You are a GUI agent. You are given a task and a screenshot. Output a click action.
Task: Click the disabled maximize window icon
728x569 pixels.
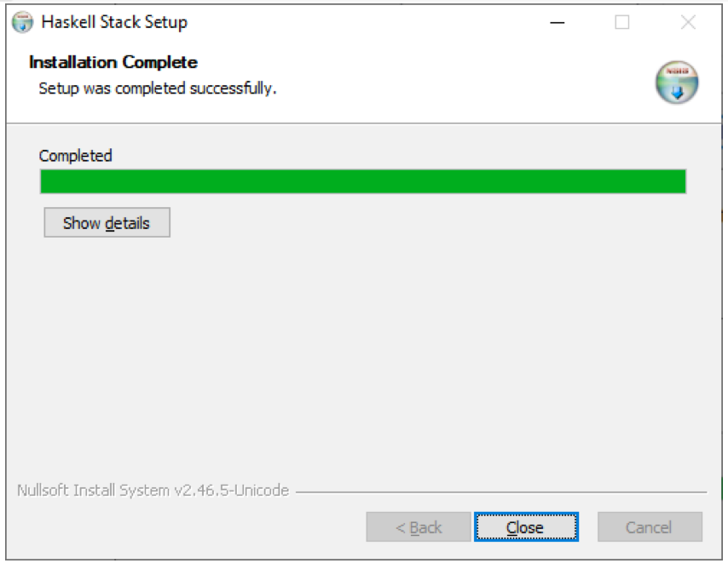click(x=622, y=22)
